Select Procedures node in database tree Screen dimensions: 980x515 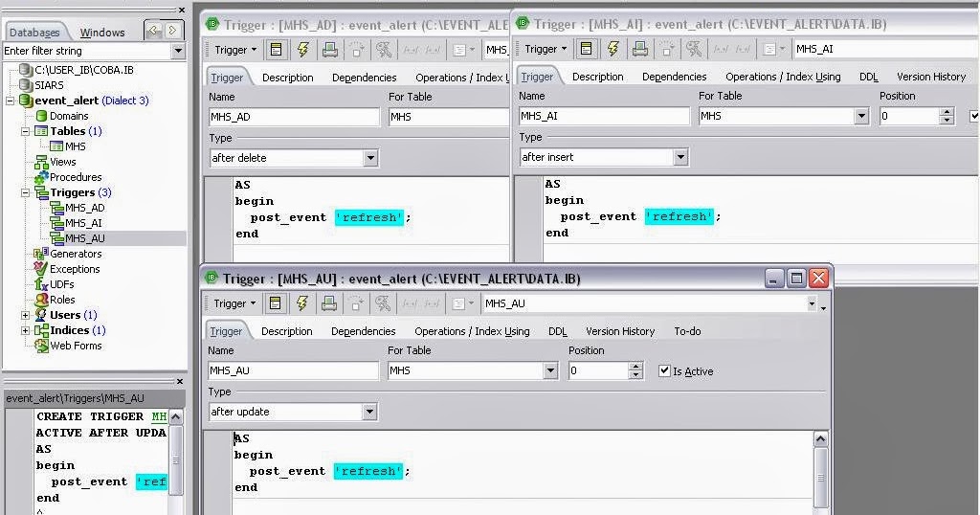pos(76,177)
